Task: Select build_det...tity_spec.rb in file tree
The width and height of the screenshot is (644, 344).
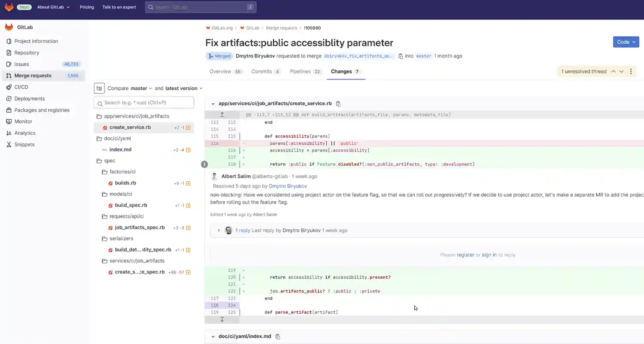Action: pyautogui.click(x=144, y=250)
